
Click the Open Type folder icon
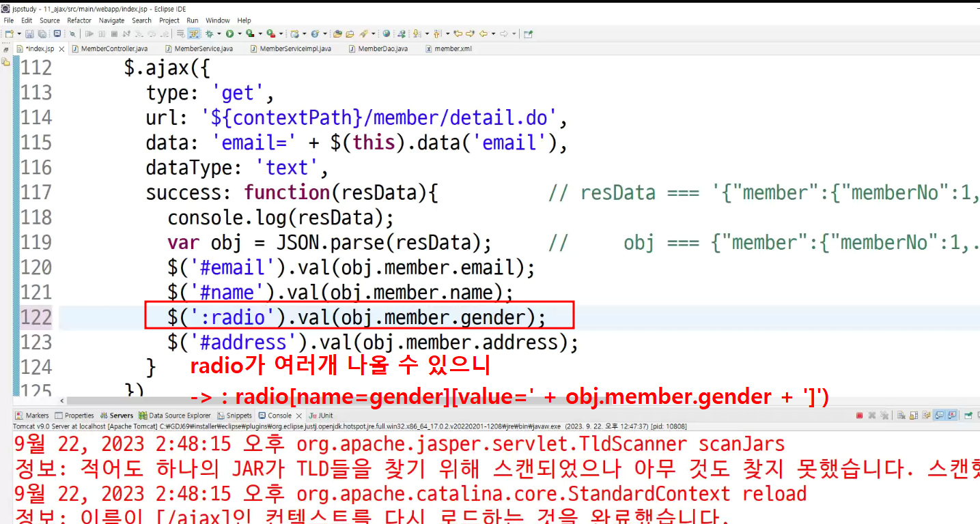[x=337, y=33]
